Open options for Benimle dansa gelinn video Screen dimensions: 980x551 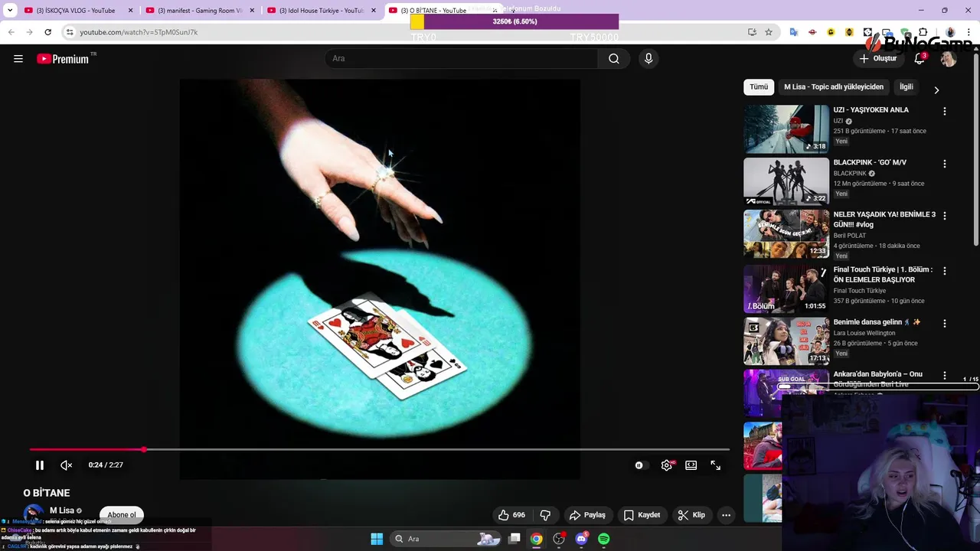945,323
